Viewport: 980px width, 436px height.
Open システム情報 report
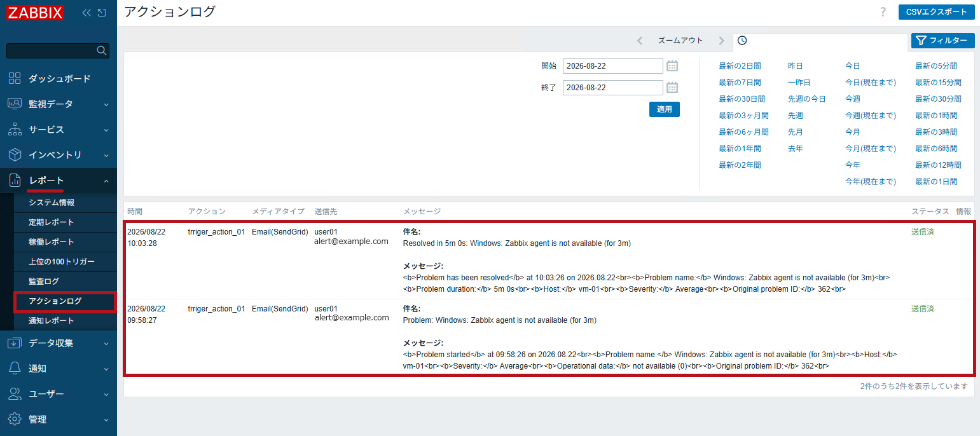point(52,202)
